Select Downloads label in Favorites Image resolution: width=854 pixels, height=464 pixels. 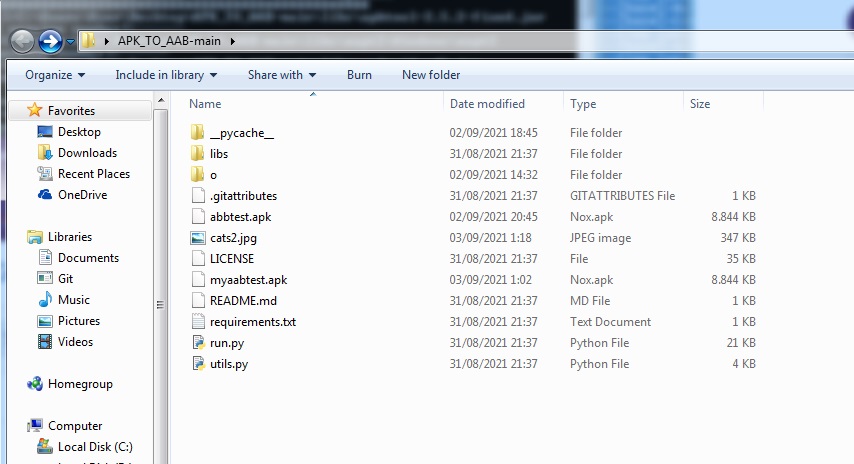[88, 152]
